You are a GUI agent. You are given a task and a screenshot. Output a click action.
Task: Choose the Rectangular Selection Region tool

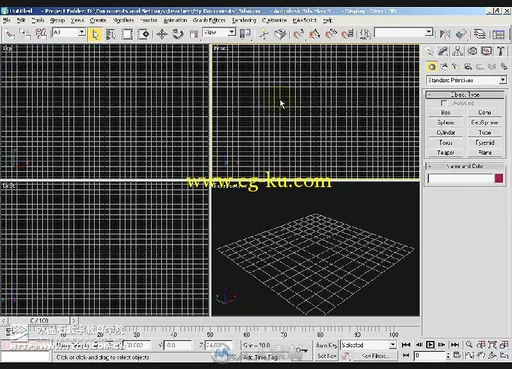coord(127,34)
